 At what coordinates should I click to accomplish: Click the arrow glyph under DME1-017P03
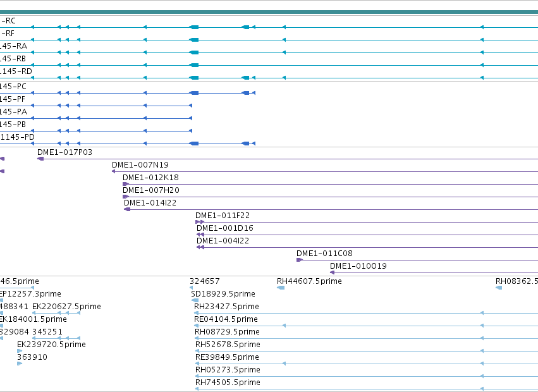point(40,159)
